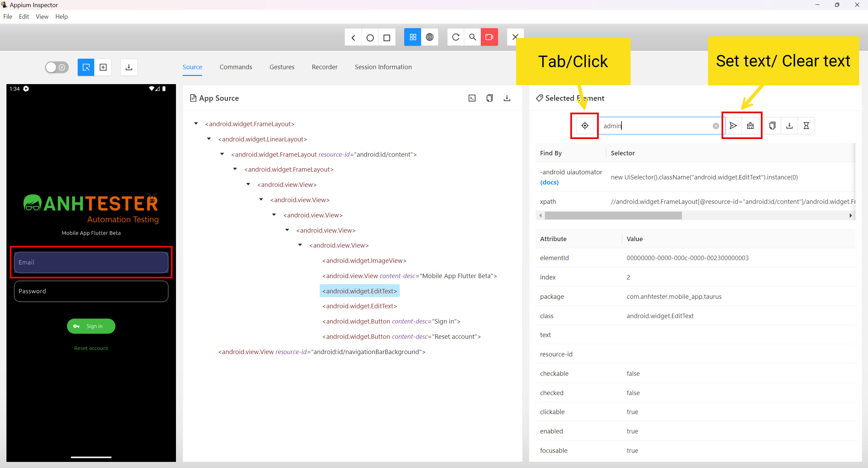
Task: Tap Reset account link on device
Action: [91, 348]
